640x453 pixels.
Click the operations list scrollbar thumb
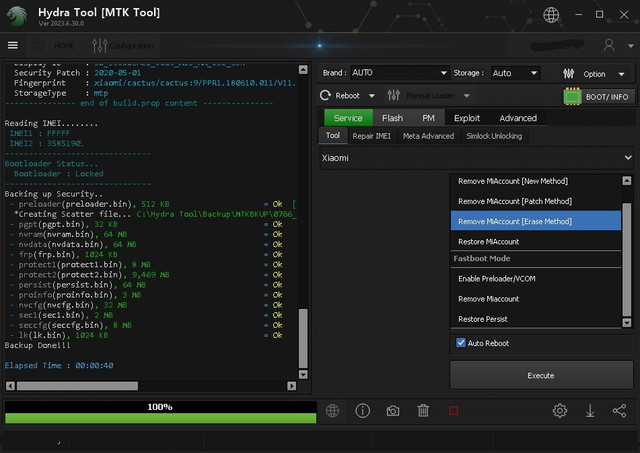(627, 259)
